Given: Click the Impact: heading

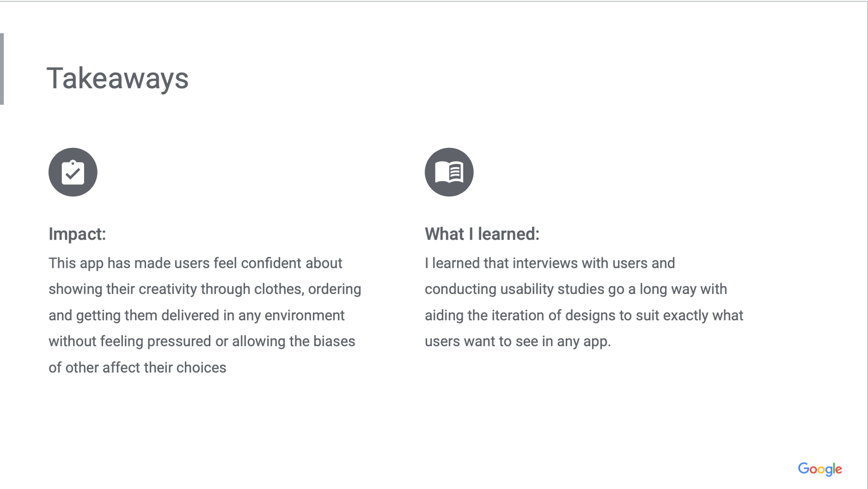Looking at the screenshot, I should (77, 234).
